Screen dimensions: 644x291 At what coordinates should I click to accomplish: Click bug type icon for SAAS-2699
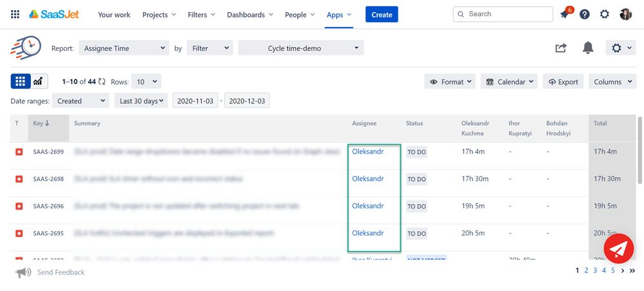pyautogui.click(x=19, y=152)
